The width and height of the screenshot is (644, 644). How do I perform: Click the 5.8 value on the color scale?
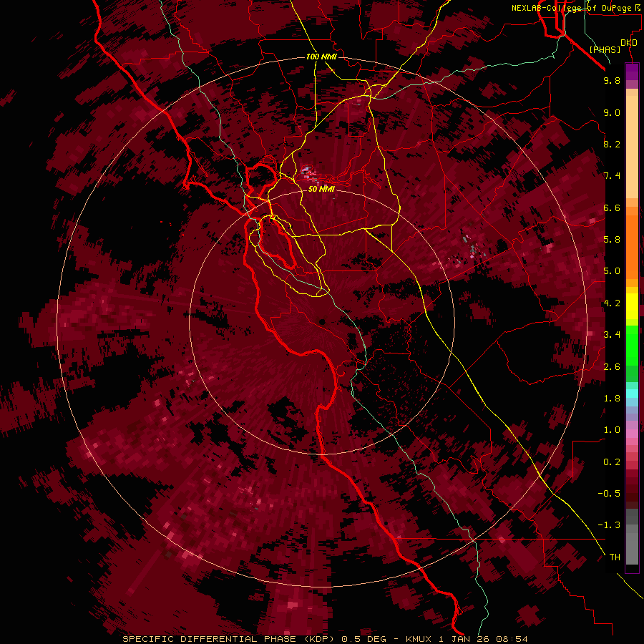tap(612, 240)
